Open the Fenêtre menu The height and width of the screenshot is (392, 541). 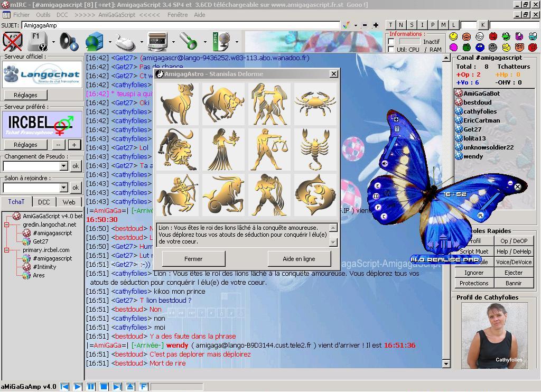178,15
